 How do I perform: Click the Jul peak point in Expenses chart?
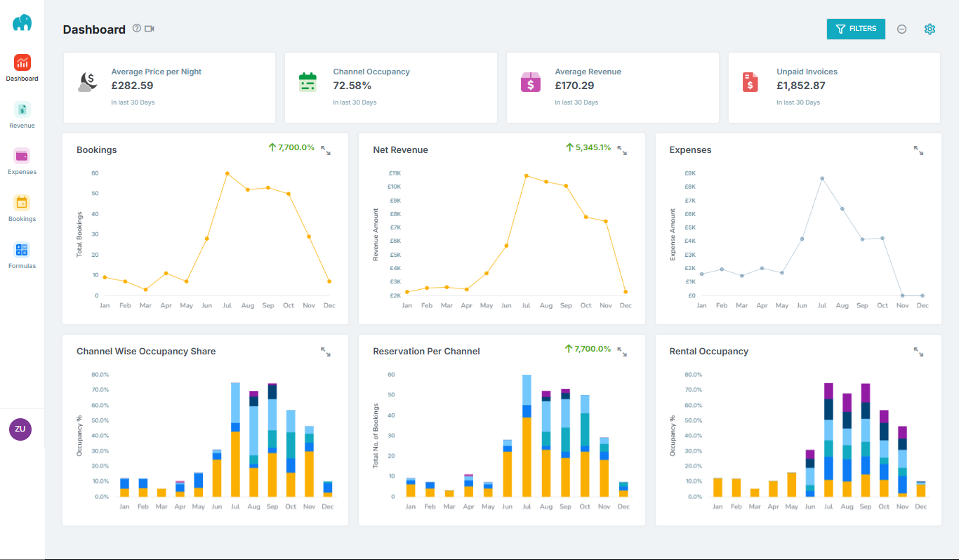822,178
